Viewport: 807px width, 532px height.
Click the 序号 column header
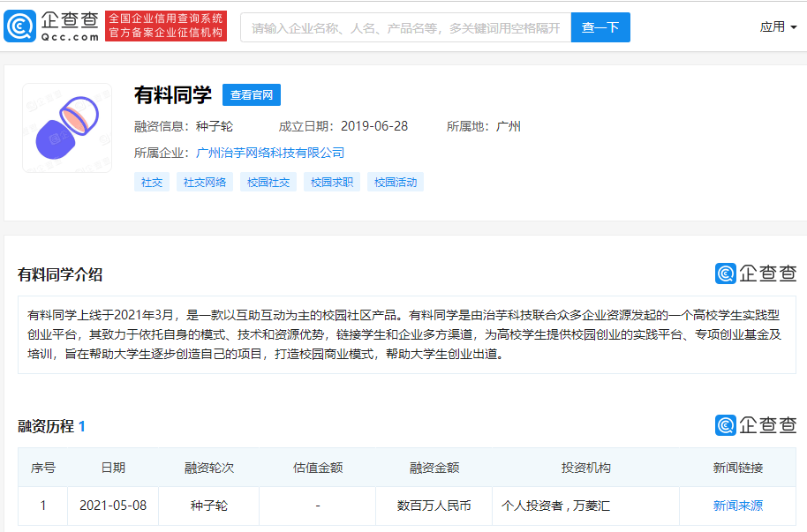(x=43, y=468)
